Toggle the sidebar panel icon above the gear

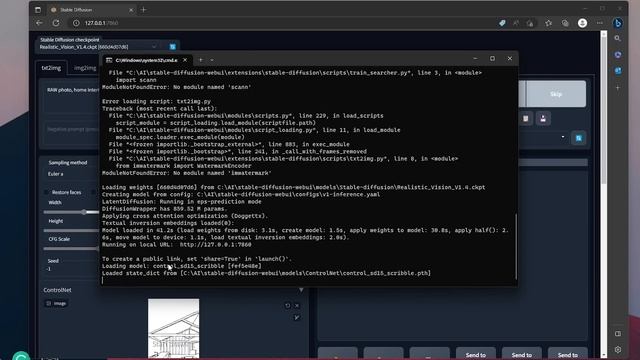tap(618, 333)
